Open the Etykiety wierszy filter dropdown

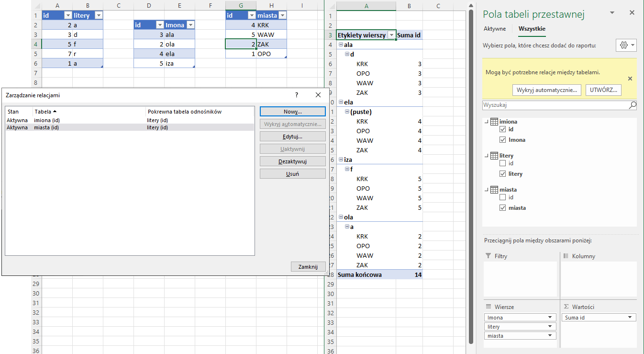tap(391, 35)
